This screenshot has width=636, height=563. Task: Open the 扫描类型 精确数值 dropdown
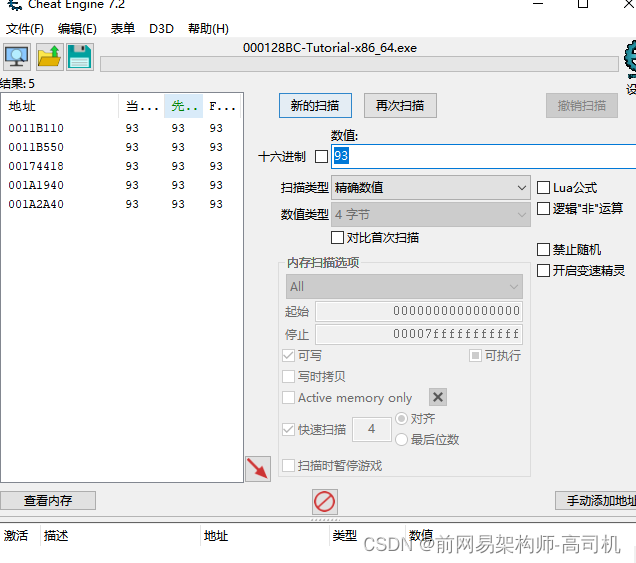pos(431,188)
